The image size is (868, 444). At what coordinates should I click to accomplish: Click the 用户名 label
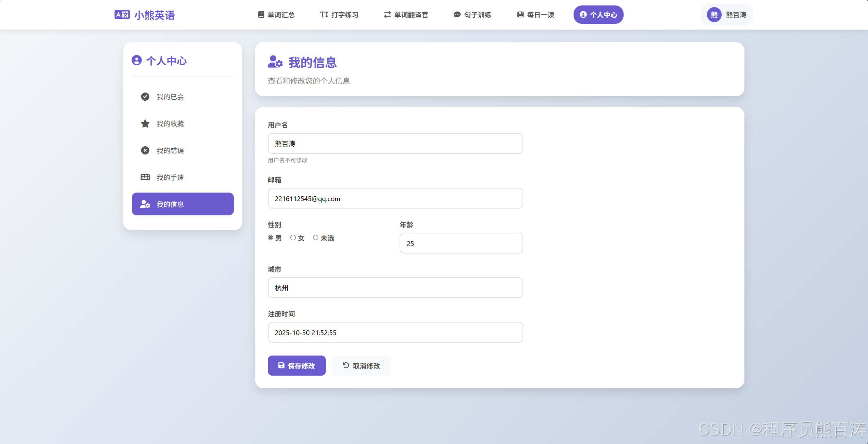tap(278, 125)
